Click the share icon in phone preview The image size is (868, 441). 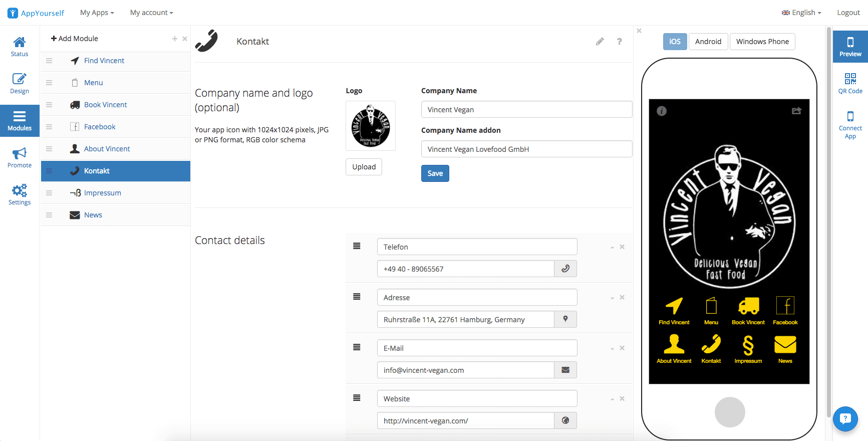click(796, 111)
